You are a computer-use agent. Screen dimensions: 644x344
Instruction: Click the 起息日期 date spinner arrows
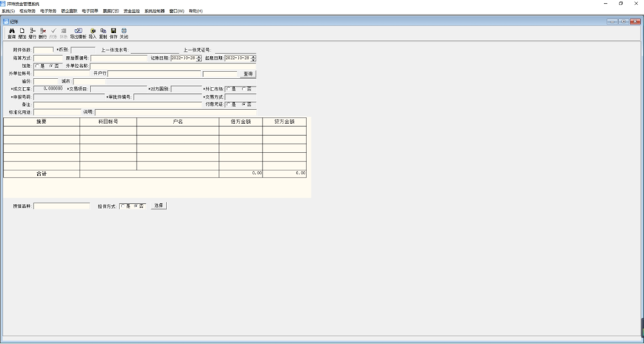pyautogui.click(x=253, y=58)
